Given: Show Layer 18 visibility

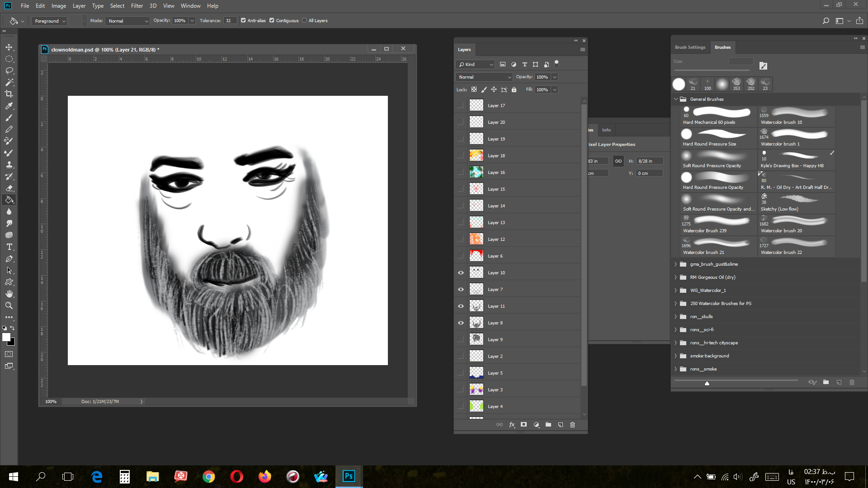Looking at the screenshot, I should pos(461,156).
